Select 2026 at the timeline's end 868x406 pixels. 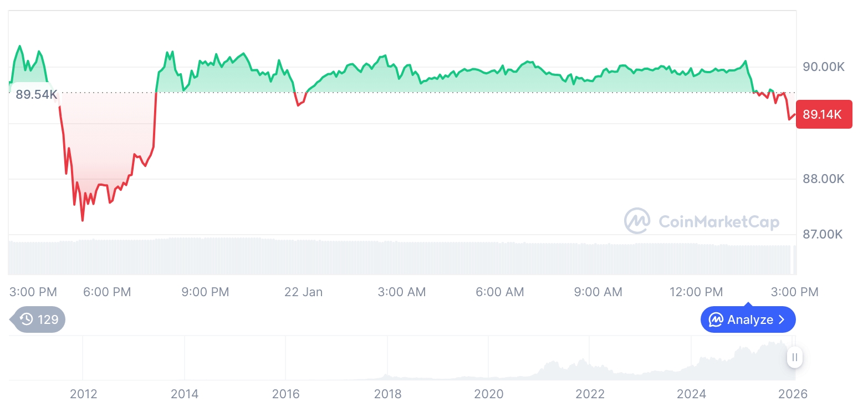793,394
